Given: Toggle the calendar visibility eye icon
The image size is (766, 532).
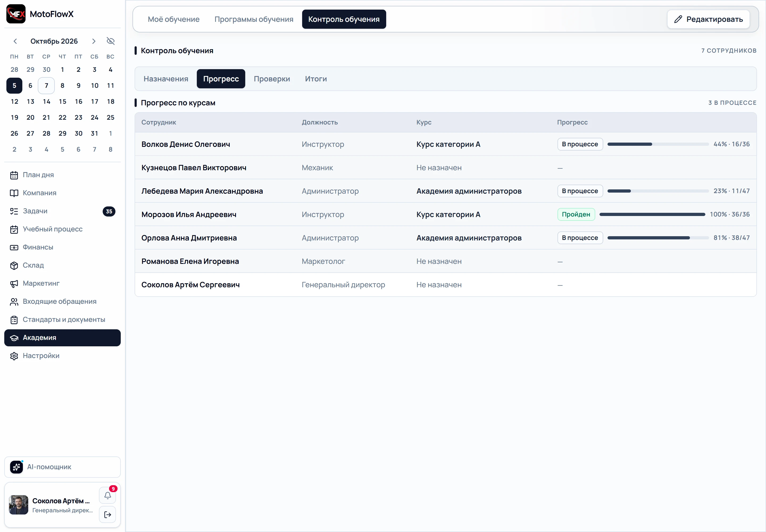Looking at the screenshot, I should pyautogui.click(x=111, y=41).
